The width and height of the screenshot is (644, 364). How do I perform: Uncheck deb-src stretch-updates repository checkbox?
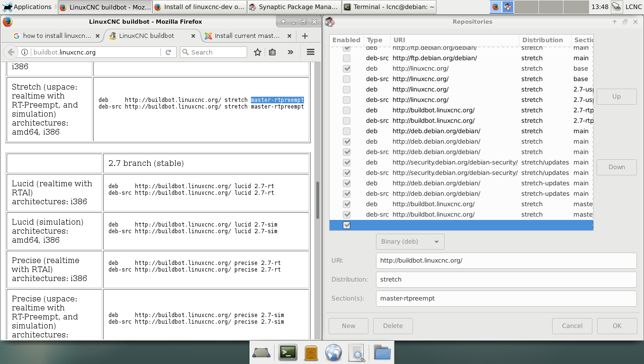pos(347,194)
